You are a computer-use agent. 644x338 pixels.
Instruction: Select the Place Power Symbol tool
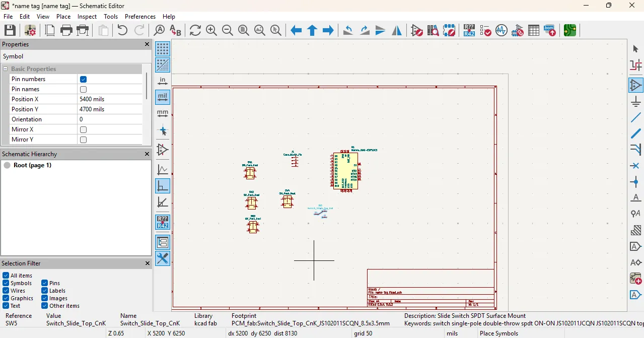[x=636, y=101]
